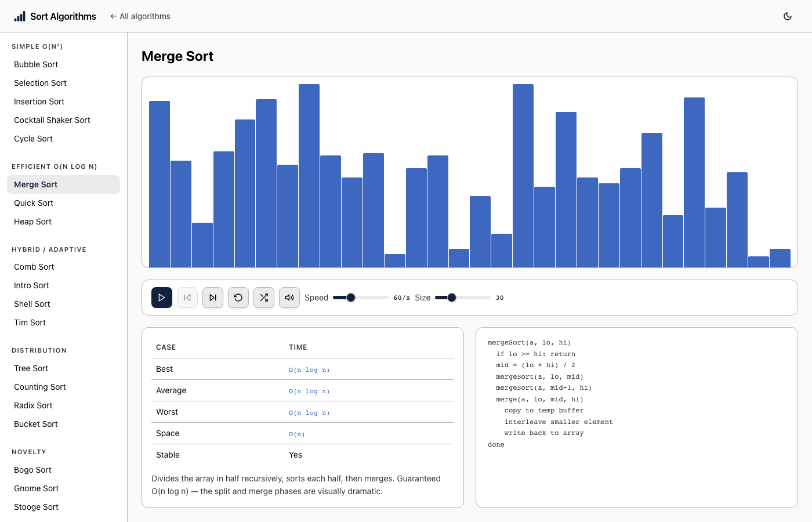Click the NOVELTY section heading
Image resolution: width=812 pixels, height=522 pixels.
(29, 452)
